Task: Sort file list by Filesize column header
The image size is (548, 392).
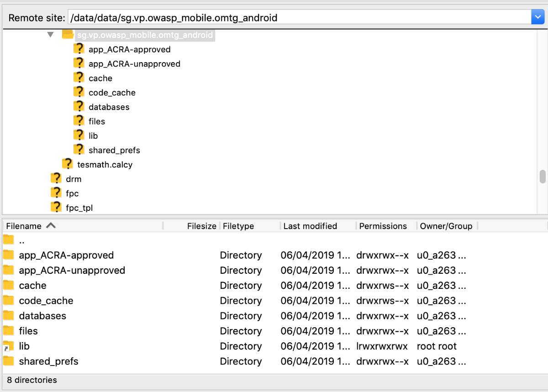Action: tap(191, 226)
